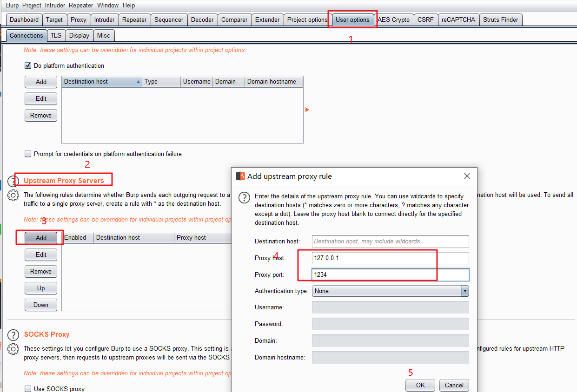Switch to the Proxy tab

click(79, 20)
